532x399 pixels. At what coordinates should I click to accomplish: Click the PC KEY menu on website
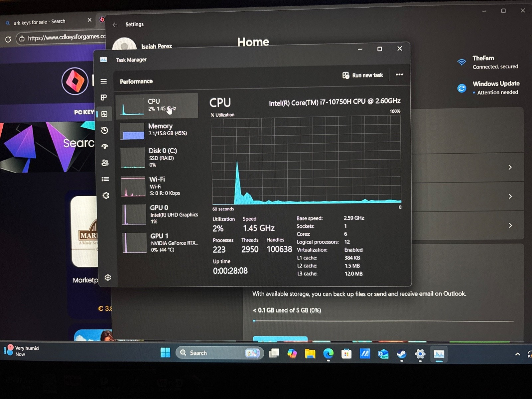[x=84, y=112]
